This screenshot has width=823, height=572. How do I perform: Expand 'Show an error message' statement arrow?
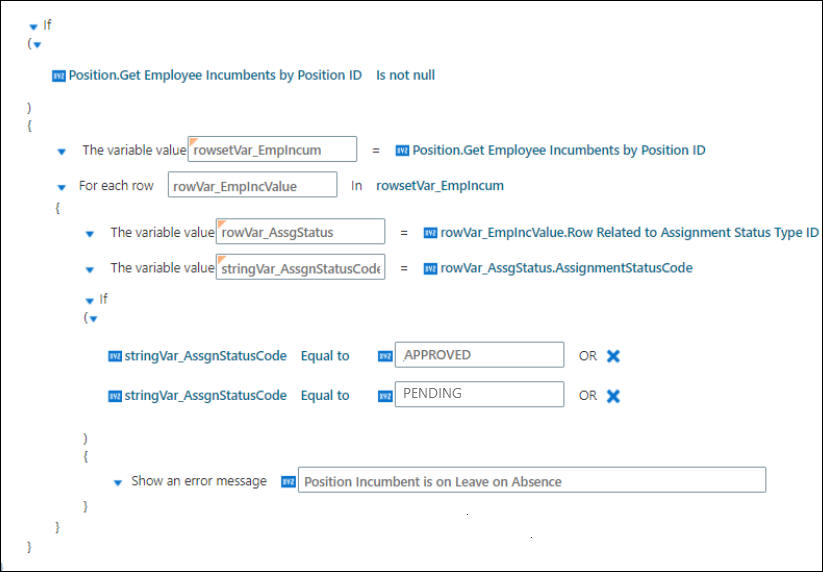point(118,483)
